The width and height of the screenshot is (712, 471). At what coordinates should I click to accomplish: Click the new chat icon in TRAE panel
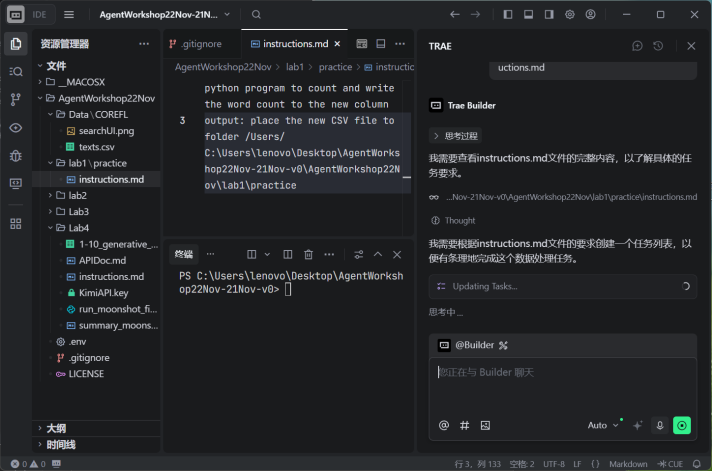638,46
